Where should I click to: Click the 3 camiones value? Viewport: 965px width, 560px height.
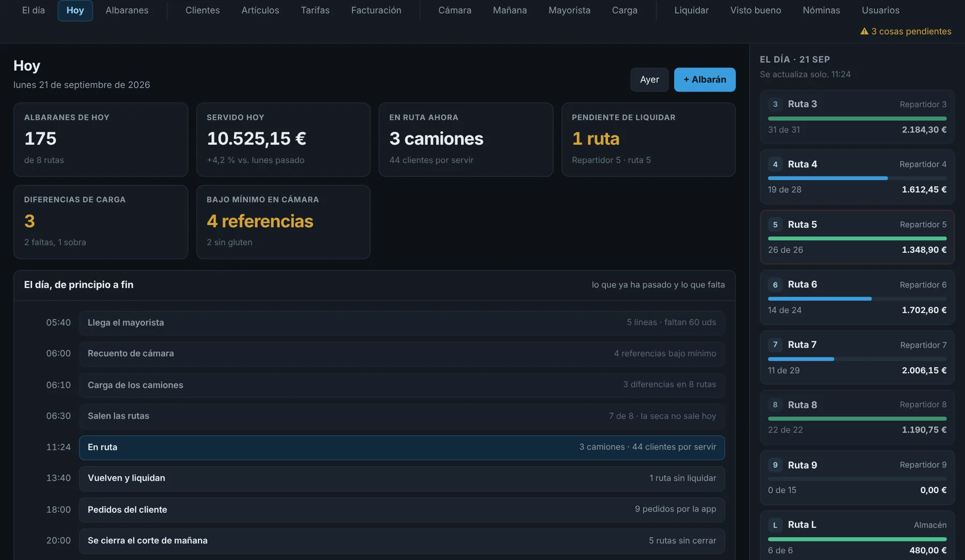coord(436,139)
